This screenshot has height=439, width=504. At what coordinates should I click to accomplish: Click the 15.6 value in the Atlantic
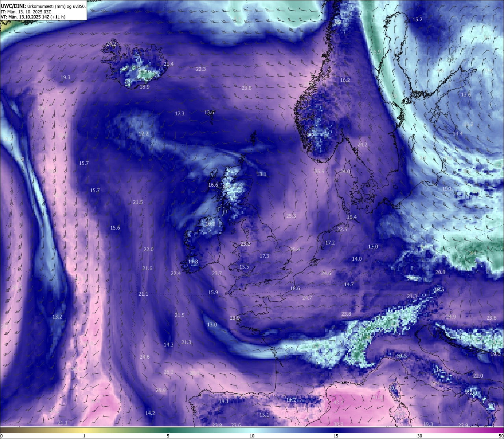pyautogui.click(x=115, y=228)
